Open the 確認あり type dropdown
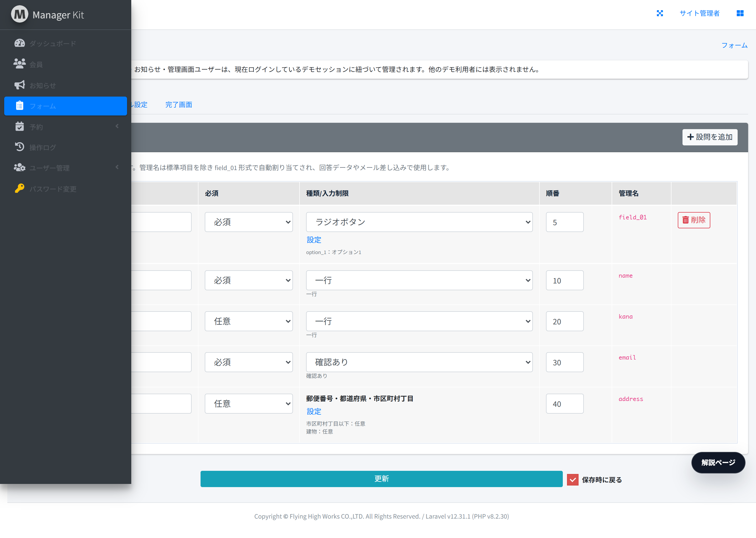Screen dimensions: 756x538 (419, 362)
